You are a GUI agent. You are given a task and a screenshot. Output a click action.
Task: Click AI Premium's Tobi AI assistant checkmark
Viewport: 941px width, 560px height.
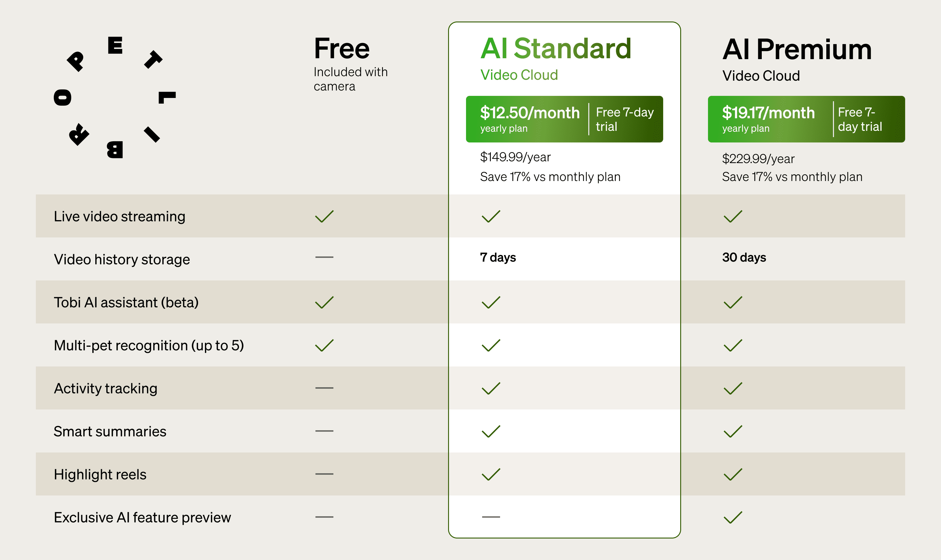(733, 302)
